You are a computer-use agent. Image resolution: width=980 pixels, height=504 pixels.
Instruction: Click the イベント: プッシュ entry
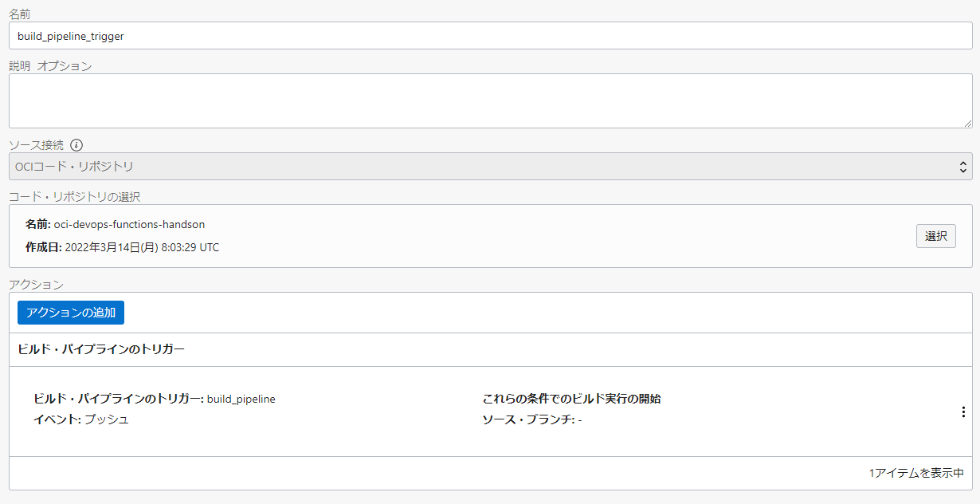81,419
